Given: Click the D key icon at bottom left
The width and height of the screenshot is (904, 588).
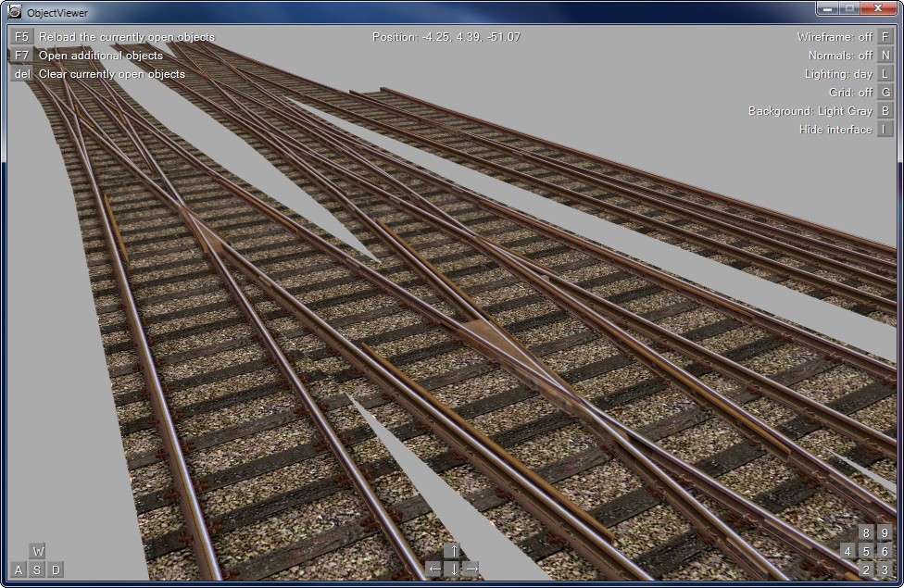Looking at the screenshot, I should (56, 569).
